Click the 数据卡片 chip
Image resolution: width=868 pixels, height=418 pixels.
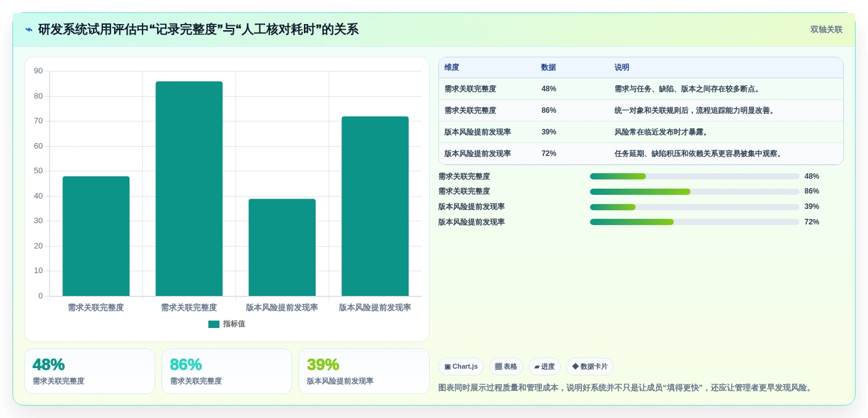point(590,366)
